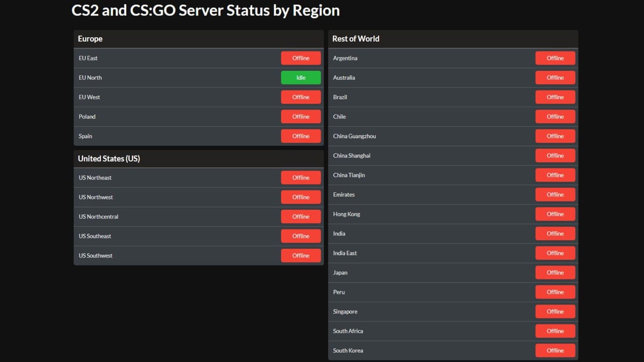Click the Spain region label
644x362 pixels.
[x=85, y=136]
